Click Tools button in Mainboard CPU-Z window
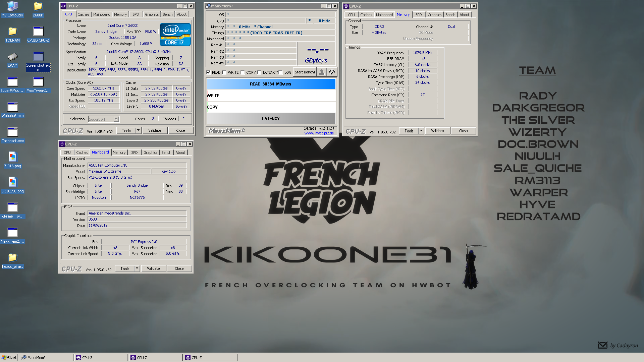This screenshot has height=362, width=644. 125,268
